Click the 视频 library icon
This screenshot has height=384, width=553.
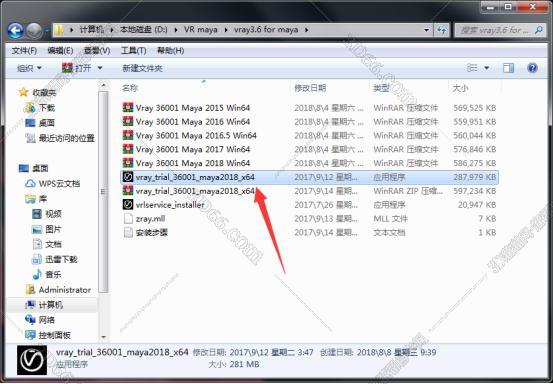[37, 214]
